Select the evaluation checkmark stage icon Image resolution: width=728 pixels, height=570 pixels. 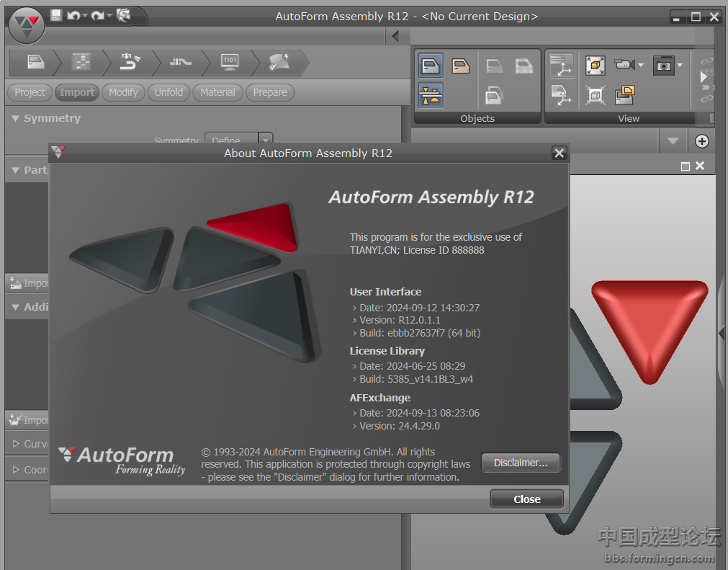click(x=279, y=62)
